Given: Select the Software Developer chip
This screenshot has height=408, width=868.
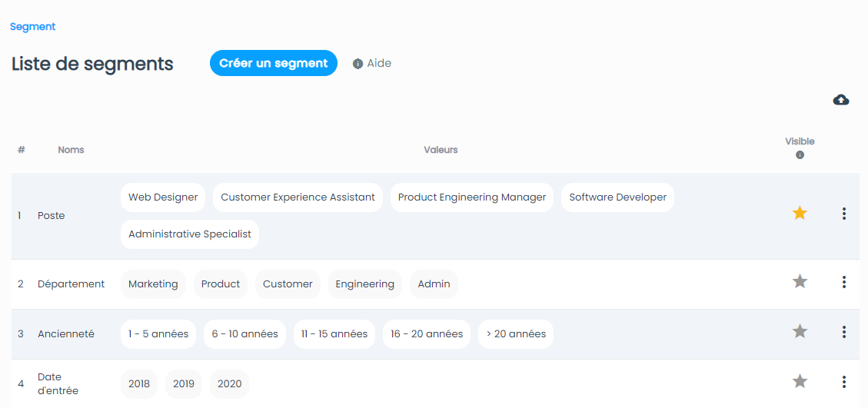Looking at the screenshot, I should (618, 197).
